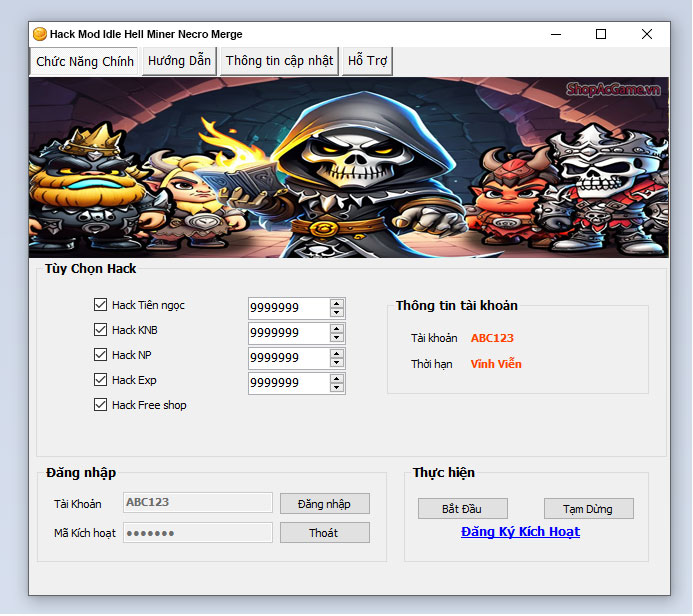
Task: Increase the Hack Exp value
Action: coord(337,379)
